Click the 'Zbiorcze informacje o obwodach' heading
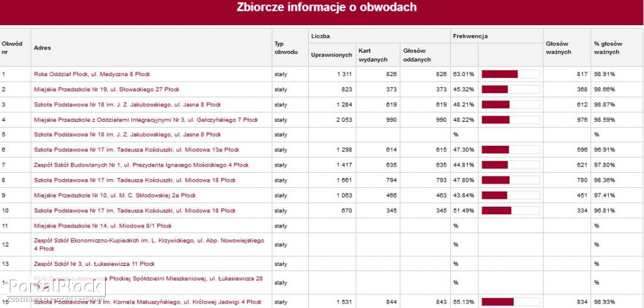This screenshot has width=644, height=308. [x=326, y=8]
